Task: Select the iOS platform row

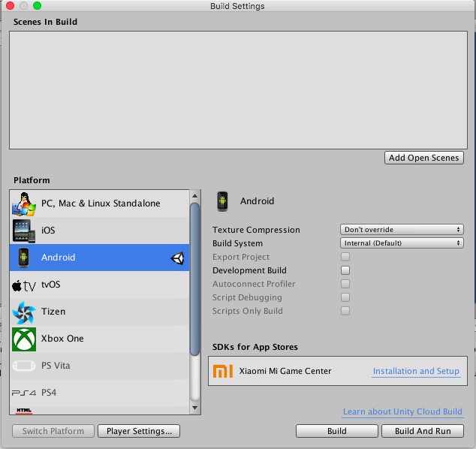Action: pyautogui.click(x=100, y=231)
